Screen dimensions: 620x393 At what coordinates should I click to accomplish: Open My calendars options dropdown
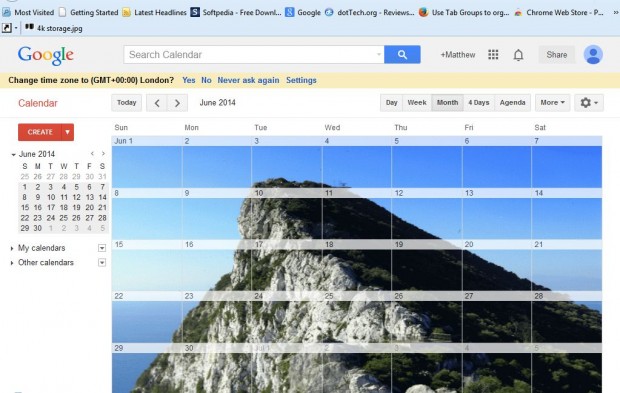102,248
